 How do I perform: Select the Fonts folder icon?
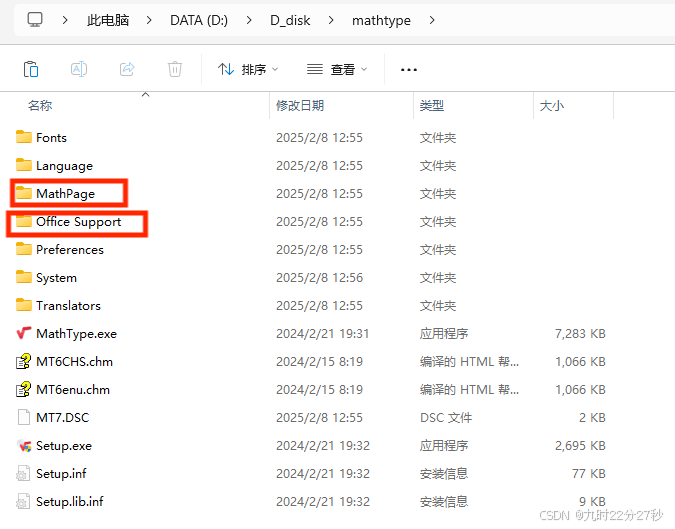[x=24, y=137]
